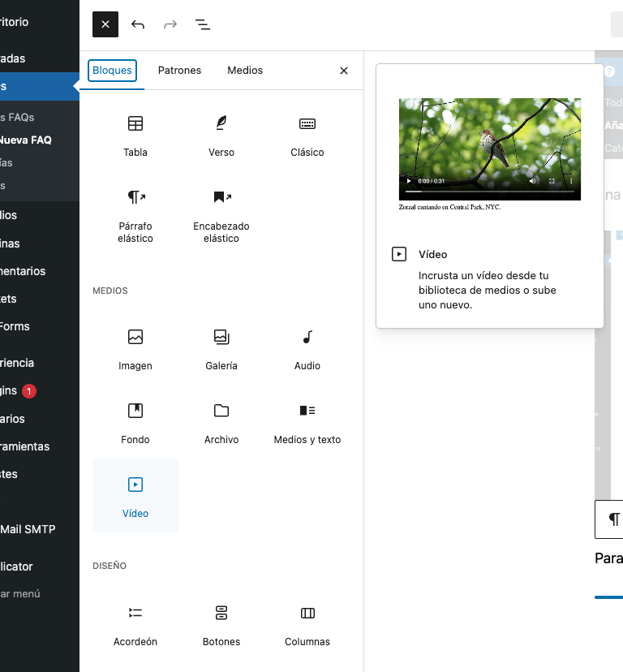The width and height of the screenshot is (623, 672).
Task: Add the Fondo cover block
Action: pyautogui.click(x=135, y=422)
